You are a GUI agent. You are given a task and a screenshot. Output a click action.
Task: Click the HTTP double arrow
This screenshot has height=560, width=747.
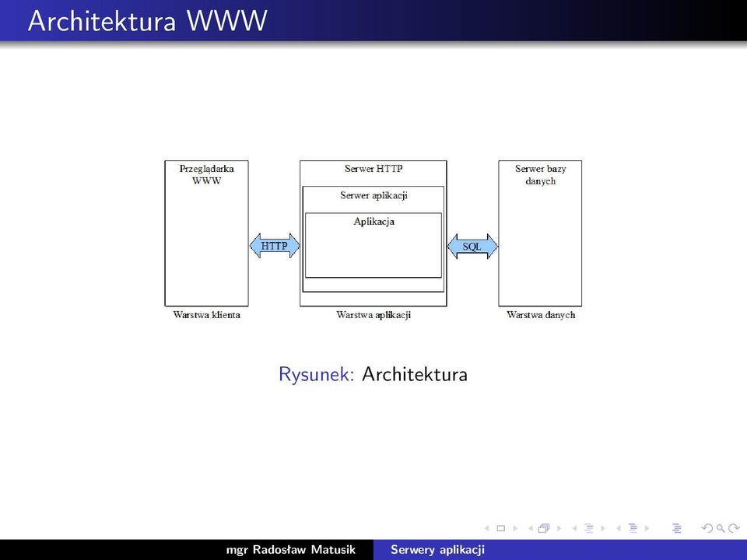[275, 246]
